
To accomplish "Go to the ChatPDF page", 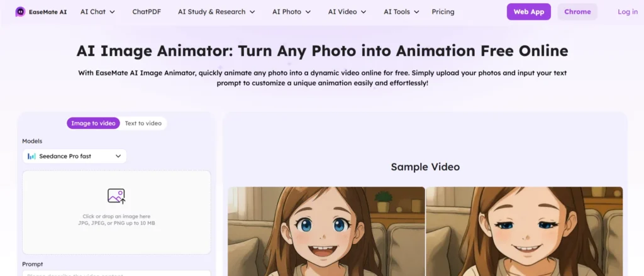I will [x=147, y=12].
